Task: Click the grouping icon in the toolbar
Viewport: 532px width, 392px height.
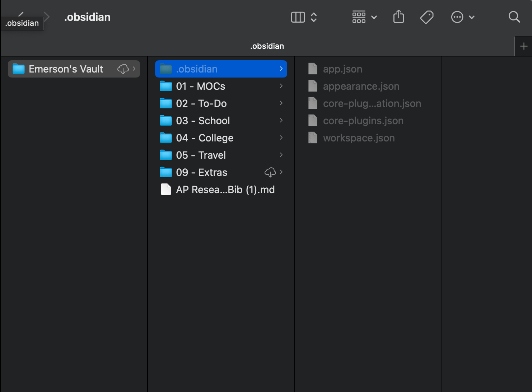Action: point(359,17)
